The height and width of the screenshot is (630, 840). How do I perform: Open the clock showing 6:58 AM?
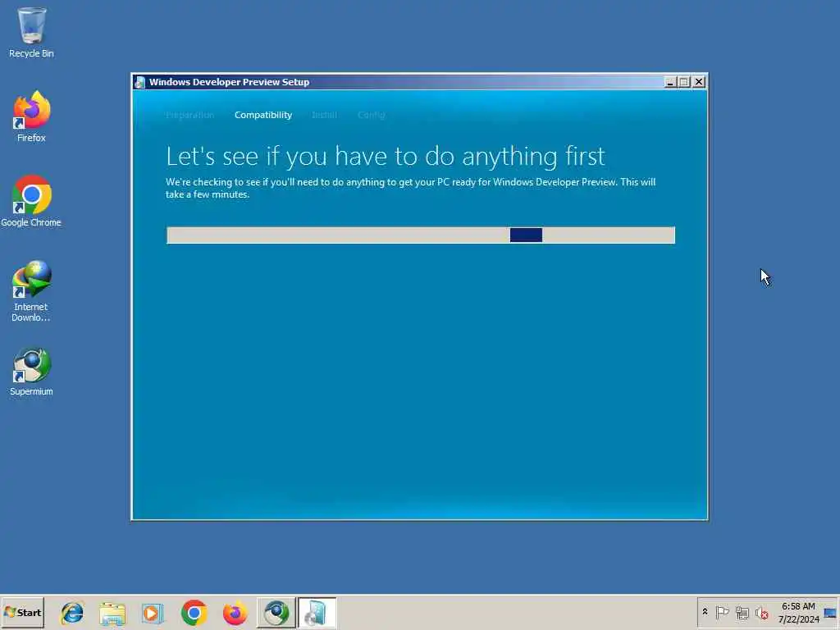click(x=798, y=606)
